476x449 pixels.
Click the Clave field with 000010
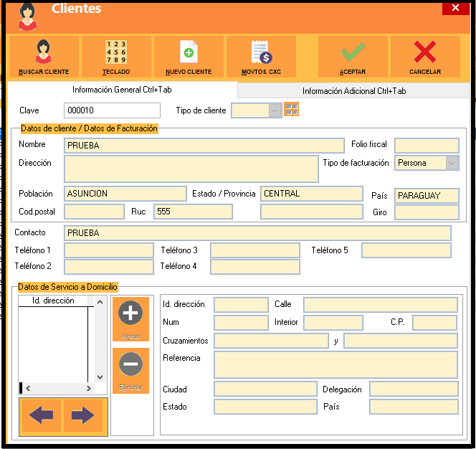[112, 110]
